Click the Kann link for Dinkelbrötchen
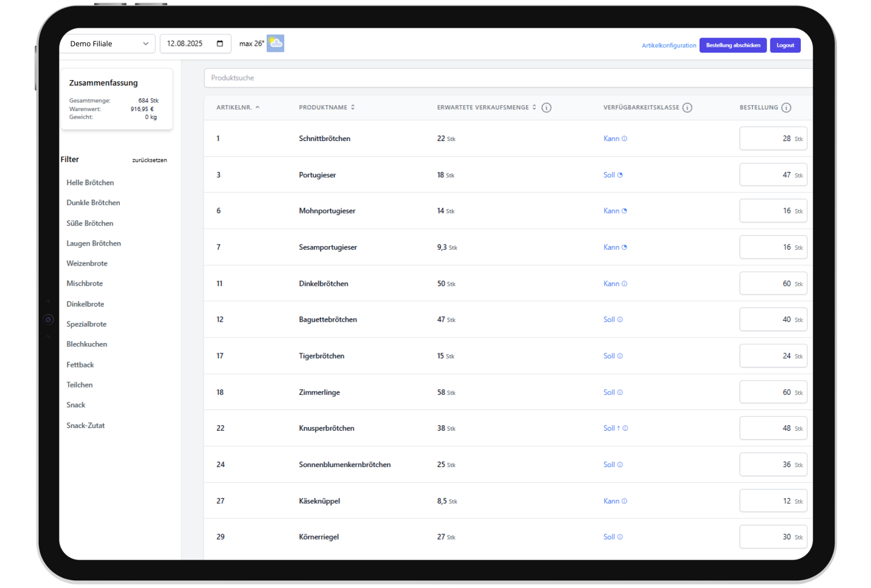Screen dimensions: 871x588 click(611, 284)
